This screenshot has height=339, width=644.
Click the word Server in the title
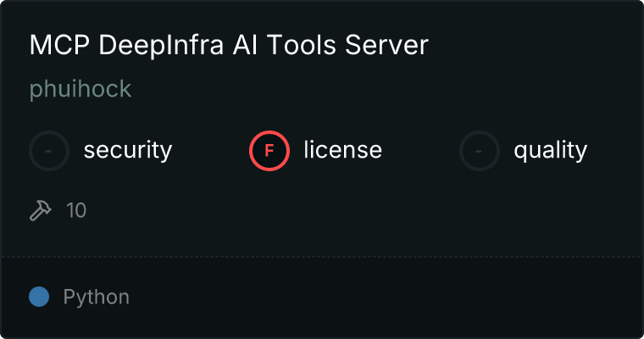[386, 46]
